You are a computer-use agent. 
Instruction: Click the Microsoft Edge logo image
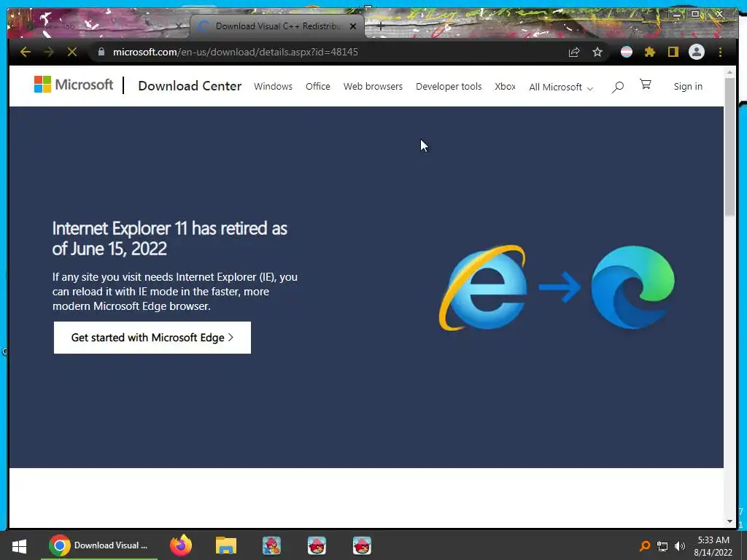coord(632,287)
